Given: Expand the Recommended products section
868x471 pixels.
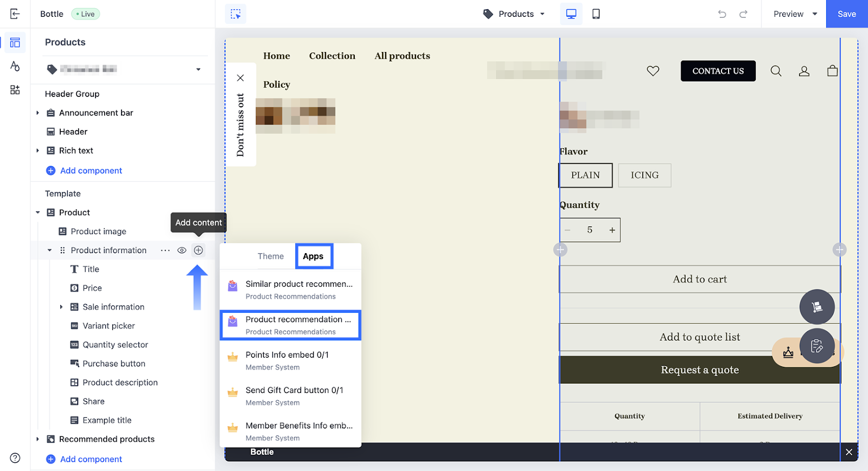Looking at the screenshot, I should coord(37,439).
